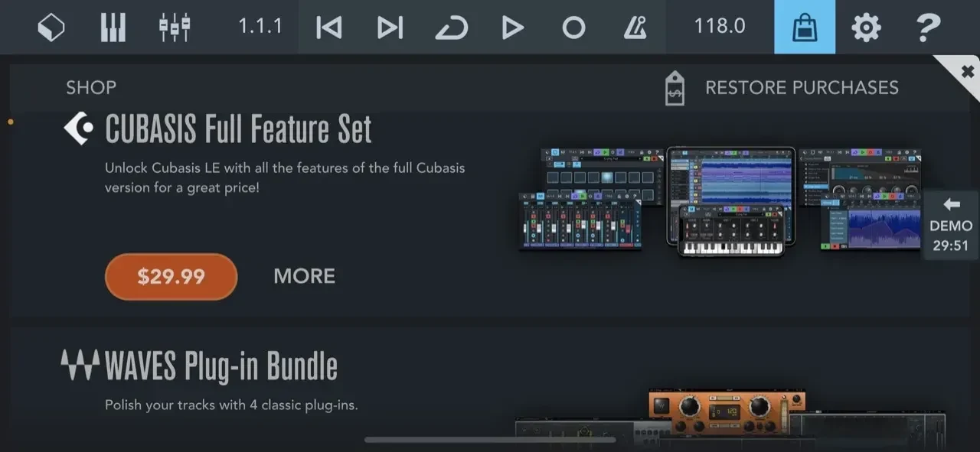Click the Restore Purchases tag icon
Image resolution: width=980 pixels, height=452 pixels.
675,89
